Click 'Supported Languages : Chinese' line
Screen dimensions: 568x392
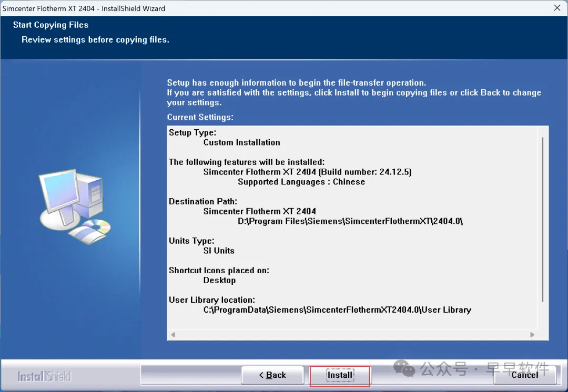pos(301,182)
